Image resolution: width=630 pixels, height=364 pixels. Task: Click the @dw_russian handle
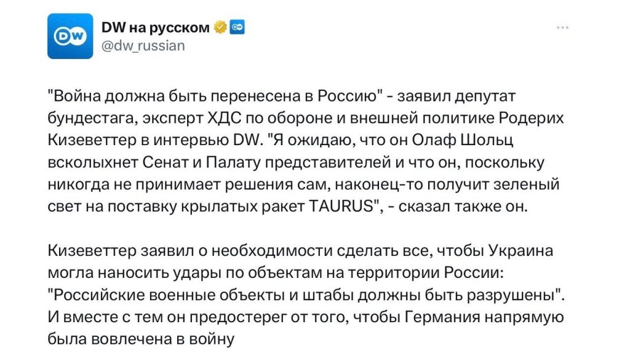pyautogui.click(x=144, y=44)
